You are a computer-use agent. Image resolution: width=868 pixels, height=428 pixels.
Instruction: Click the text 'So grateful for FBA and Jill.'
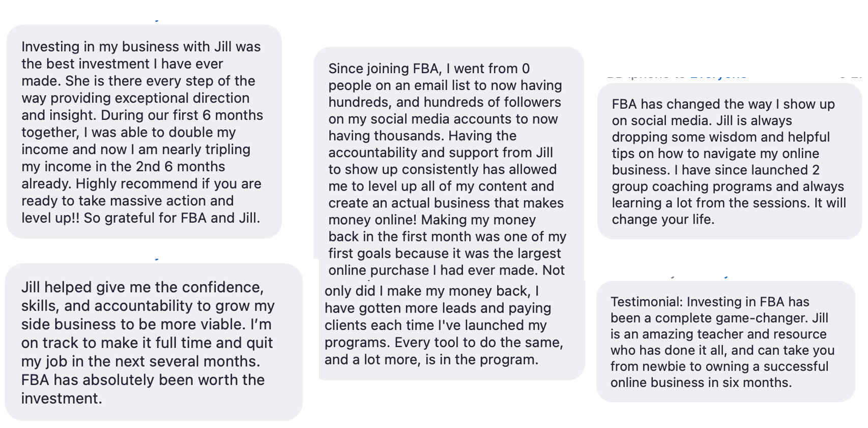pos(172,218)
